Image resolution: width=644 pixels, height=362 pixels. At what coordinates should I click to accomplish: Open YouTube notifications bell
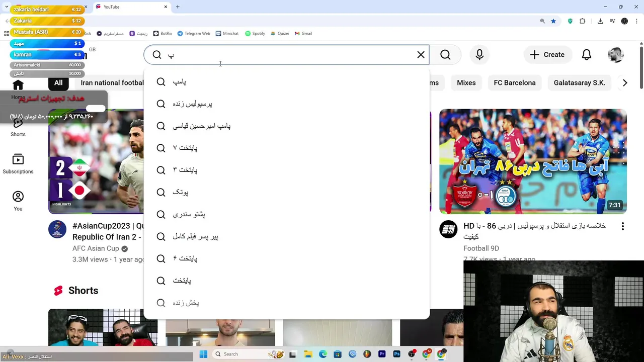[587, 55]
